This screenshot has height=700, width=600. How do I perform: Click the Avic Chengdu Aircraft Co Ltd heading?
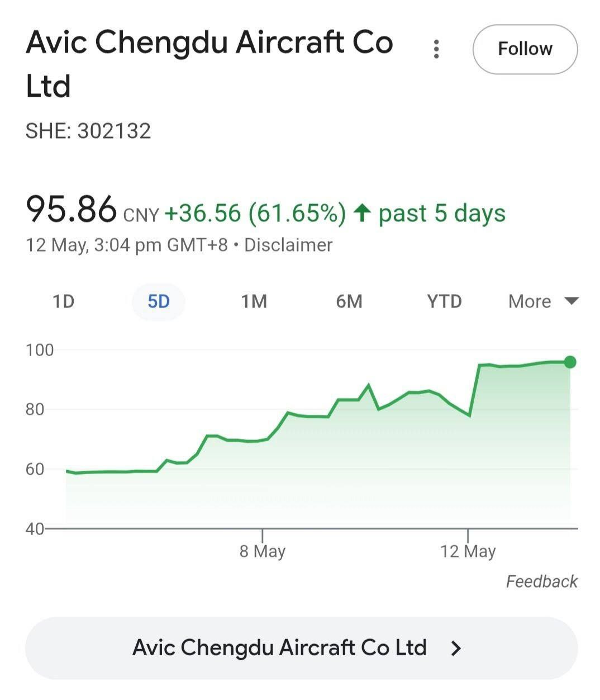click(x=209, y=64)
